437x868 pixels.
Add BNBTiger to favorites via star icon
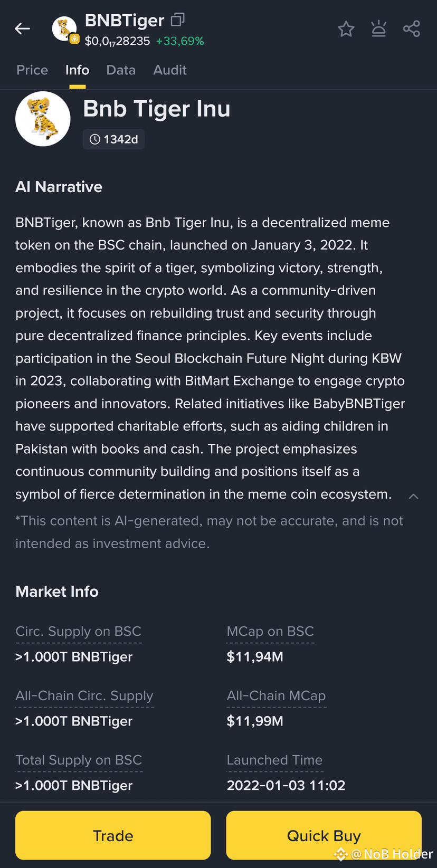coord(346,29)
